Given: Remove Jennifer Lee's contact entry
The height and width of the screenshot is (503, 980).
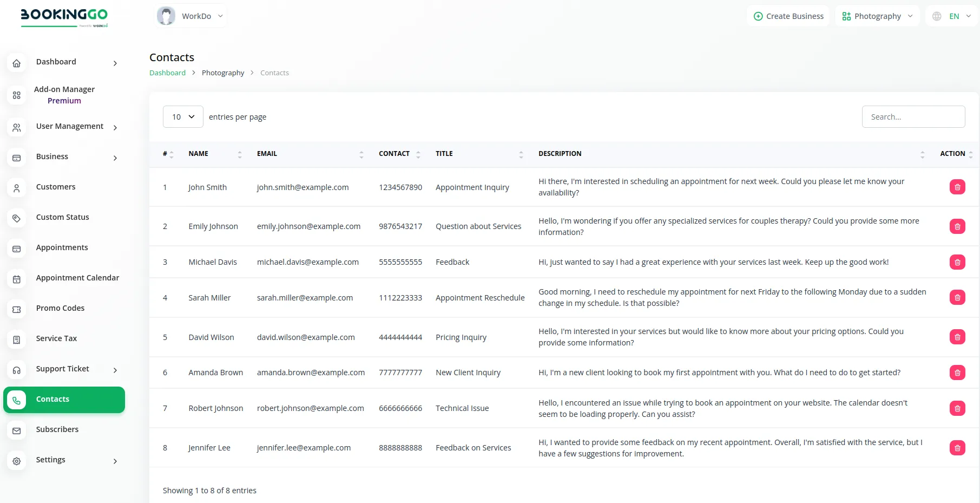Looking at the screenshot, I should tap(957, 448).
